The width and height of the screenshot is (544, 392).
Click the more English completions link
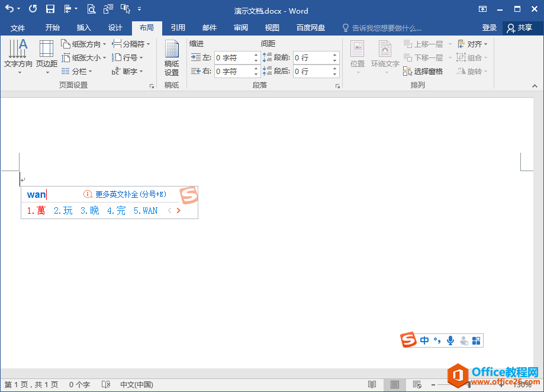point(130,194)
